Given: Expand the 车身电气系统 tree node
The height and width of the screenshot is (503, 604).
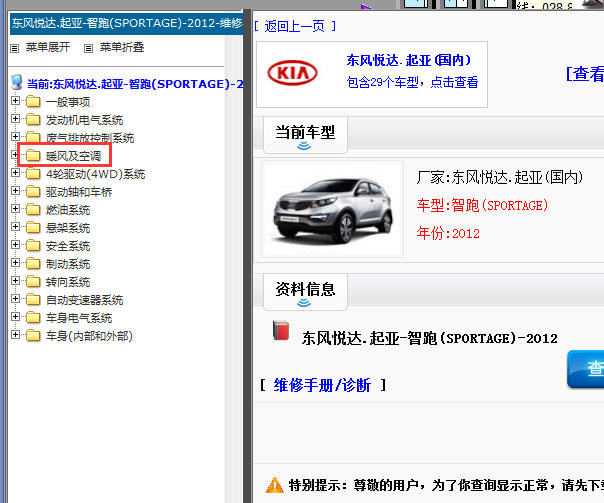Looking at the screenshot, I should [15, 317].
